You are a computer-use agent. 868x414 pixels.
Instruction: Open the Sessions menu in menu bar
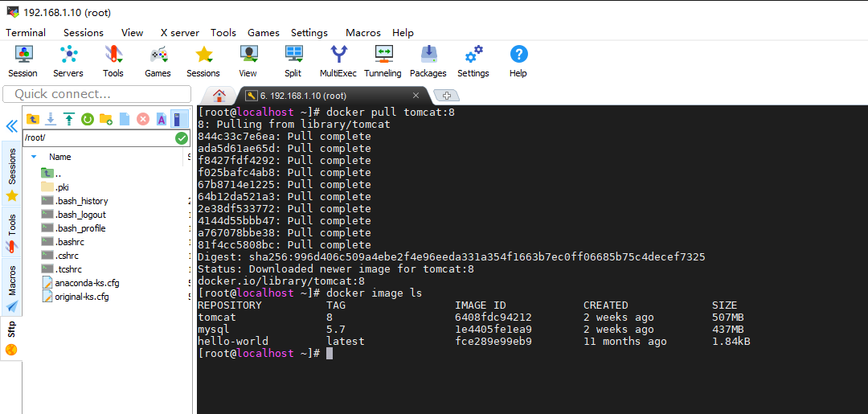[83, 33]
